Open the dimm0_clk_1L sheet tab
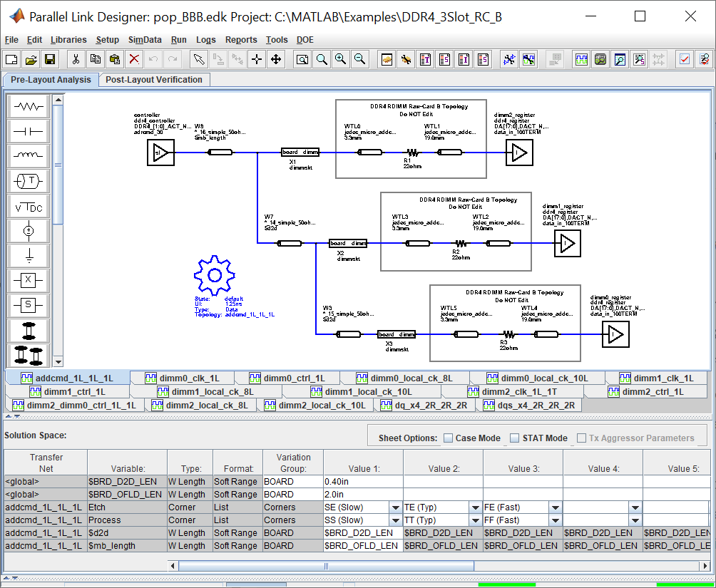Screen dimensions: 716x588 [181, 378]
